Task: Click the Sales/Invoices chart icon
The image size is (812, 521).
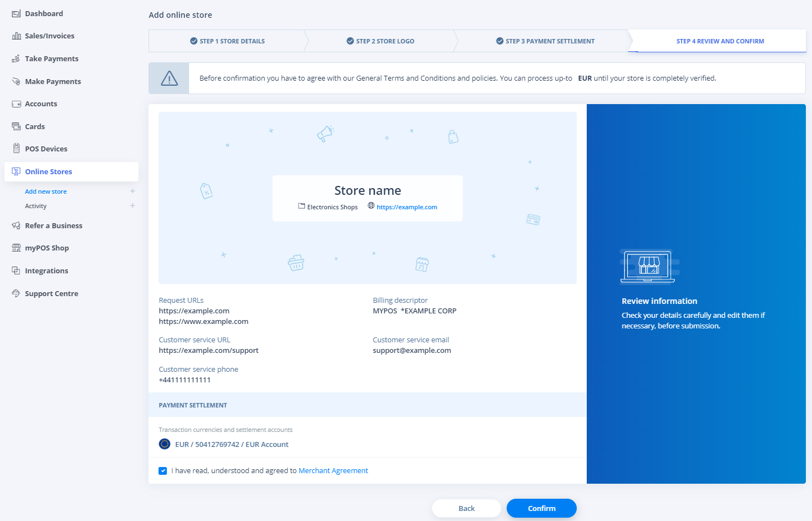Action: tap(16, 36)
